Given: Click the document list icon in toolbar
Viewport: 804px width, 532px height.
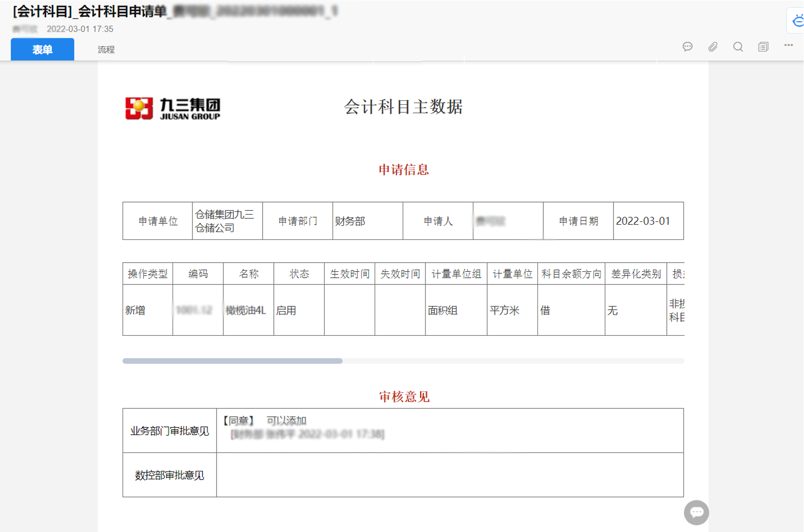Looking at the screenshot, I should 763,47.
